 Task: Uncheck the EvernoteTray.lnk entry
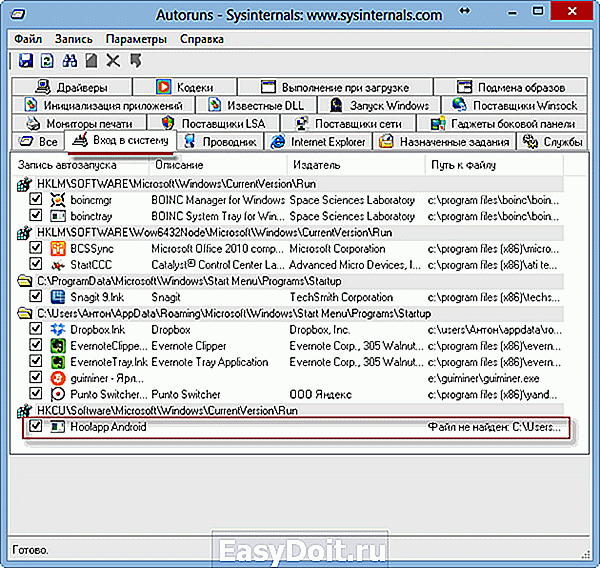coord(36,361)
